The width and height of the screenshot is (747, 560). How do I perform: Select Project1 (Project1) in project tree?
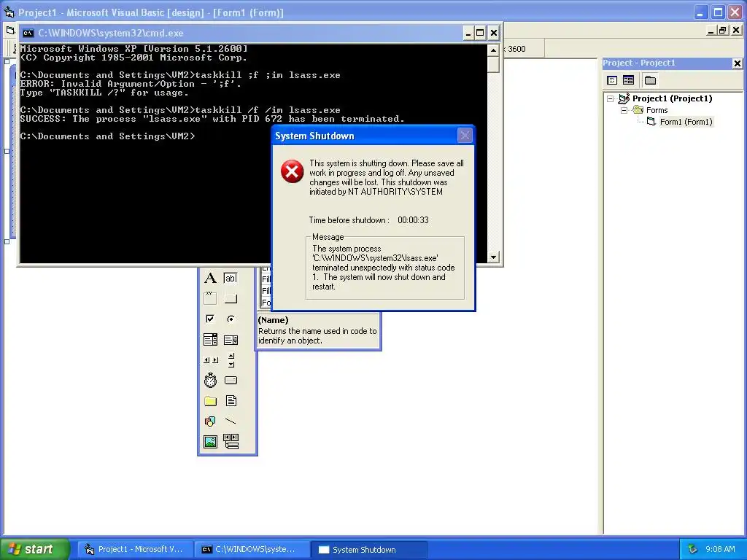(x=672, y=98)
